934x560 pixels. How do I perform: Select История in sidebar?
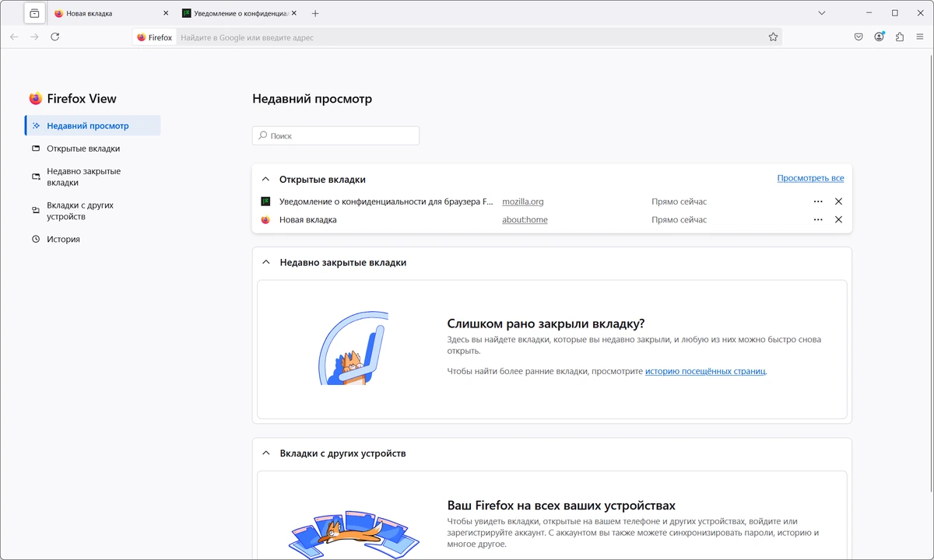tap(93, 240)
